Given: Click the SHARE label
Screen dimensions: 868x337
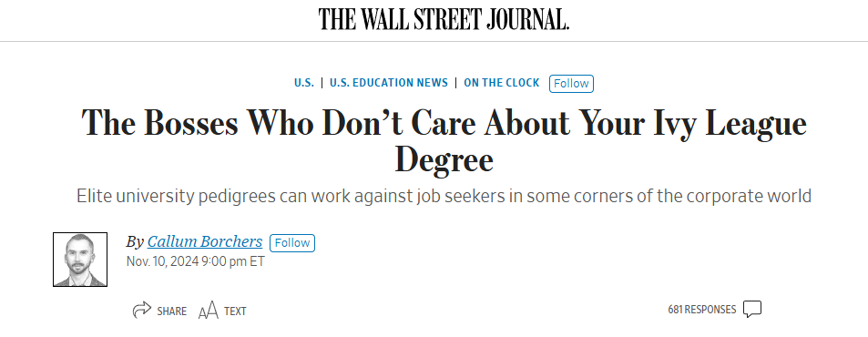Looking at the screenshot, I should pos(171,311).
